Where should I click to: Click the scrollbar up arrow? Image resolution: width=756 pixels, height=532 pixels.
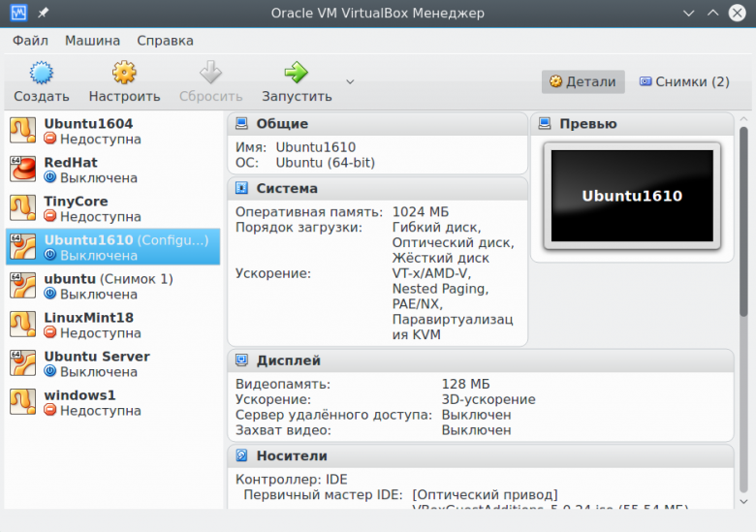(744, 118)
